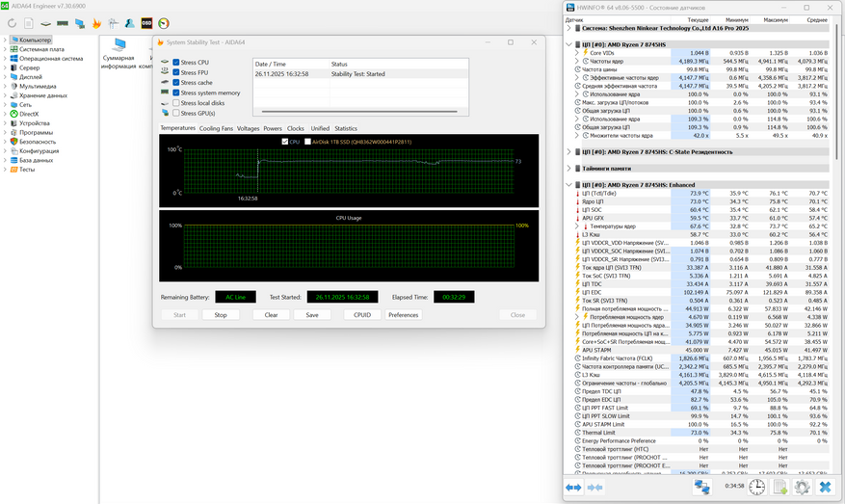Toggle the AirDisk 1TB SSD graph checkbox
The height and width of the screenshot is (504, 845).
pyautogui.click(x=308, y=142)
